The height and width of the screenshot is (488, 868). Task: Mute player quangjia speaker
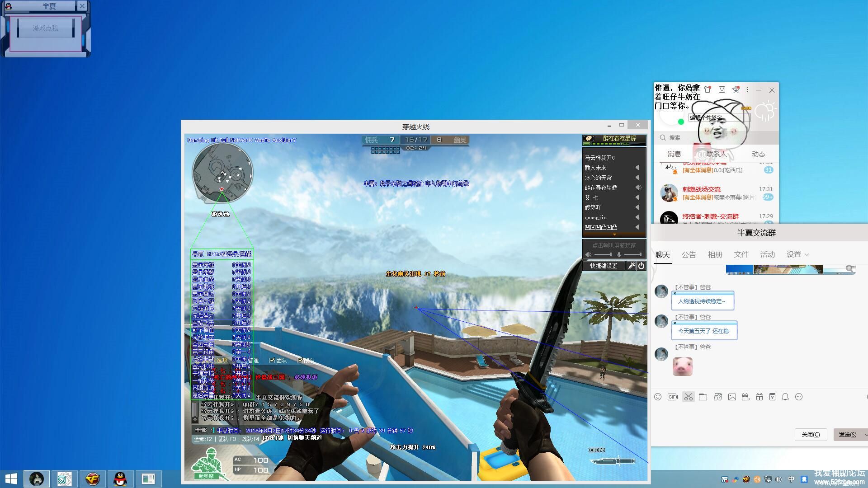point(637,217)
